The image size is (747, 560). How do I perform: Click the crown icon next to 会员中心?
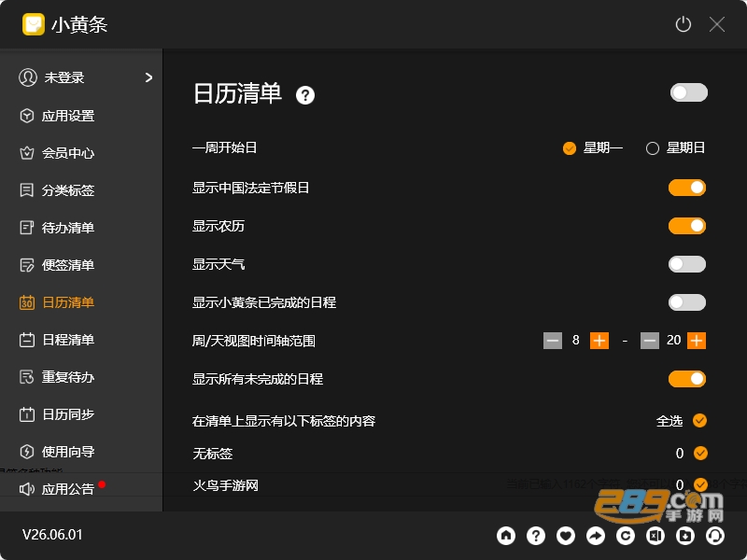27,153
